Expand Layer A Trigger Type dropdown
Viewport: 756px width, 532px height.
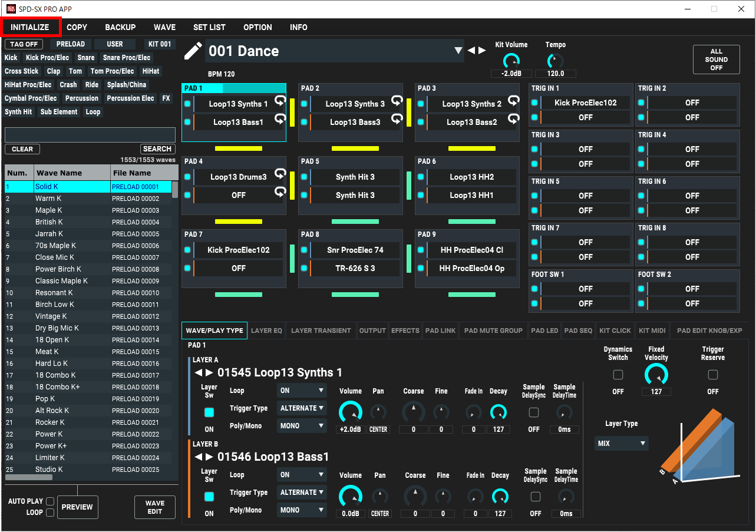[302, 408]
